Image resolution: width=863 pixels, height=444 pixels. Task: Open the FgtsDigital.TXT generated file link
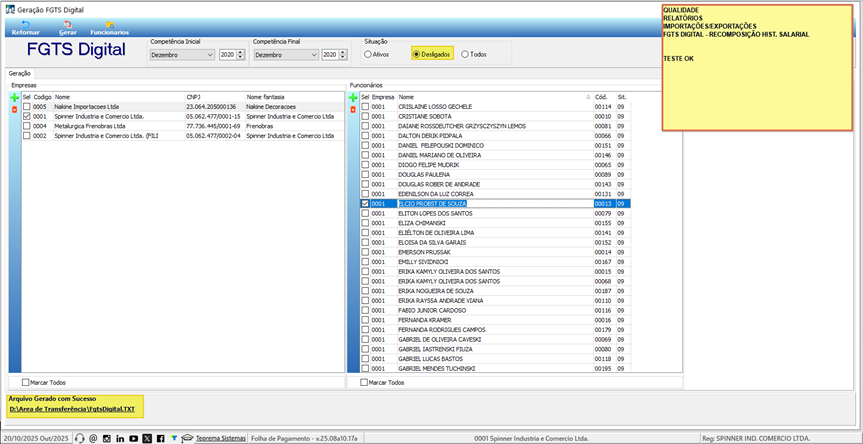click(x=72, y=409)
